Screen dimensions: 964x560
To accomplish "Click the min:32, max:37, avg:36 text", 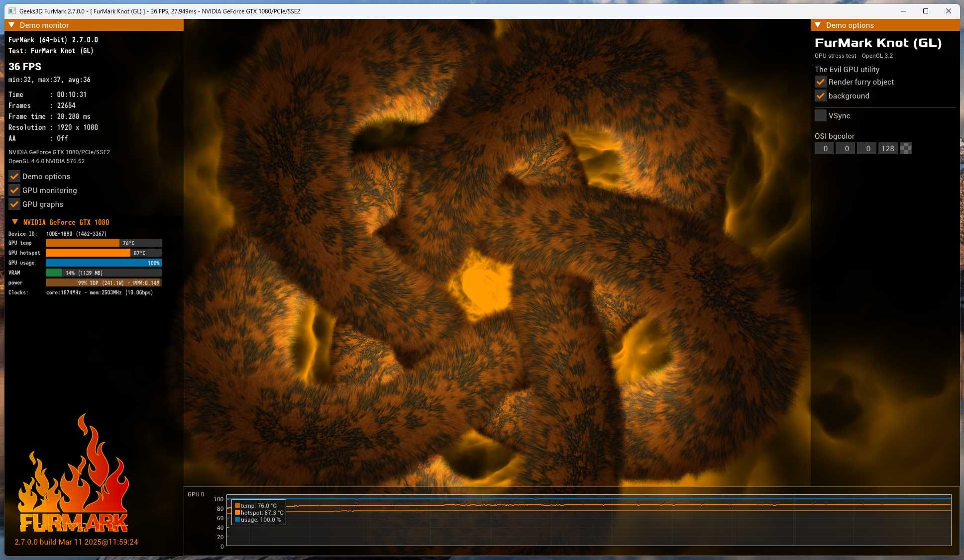I will coord(49,80).
